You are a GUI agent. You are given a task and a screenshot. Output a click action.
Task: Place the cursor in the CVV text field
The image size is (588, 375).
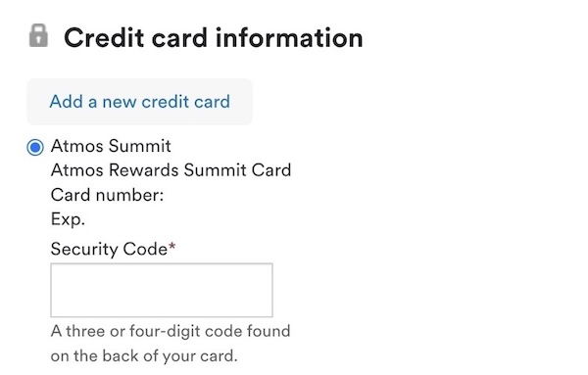(162, 291)
